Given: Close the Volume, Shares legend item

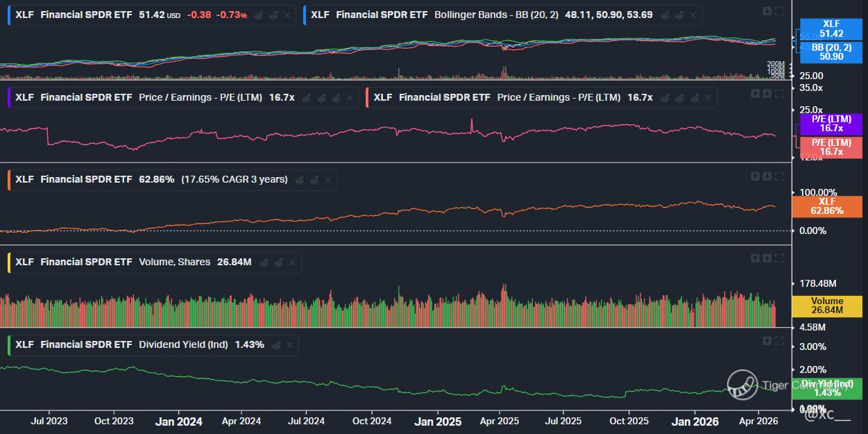Looking at the screenshot, I should tap(292, 262).
